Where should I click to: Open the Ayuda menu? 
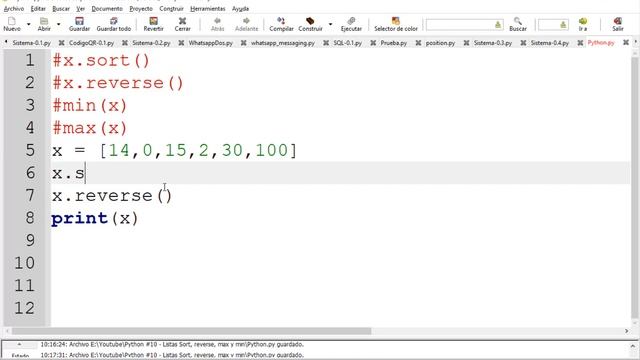click(x=240, y=9)
